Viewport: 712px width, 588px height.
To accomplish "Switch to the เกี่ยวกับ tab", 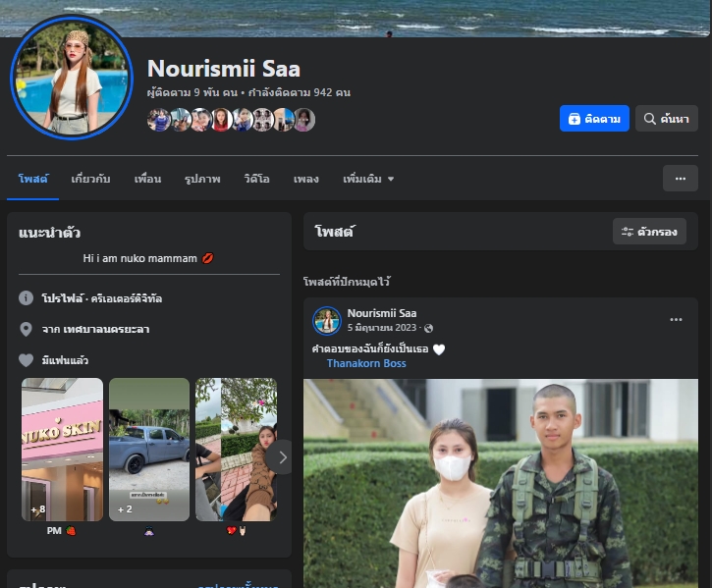I will point(90,179).
